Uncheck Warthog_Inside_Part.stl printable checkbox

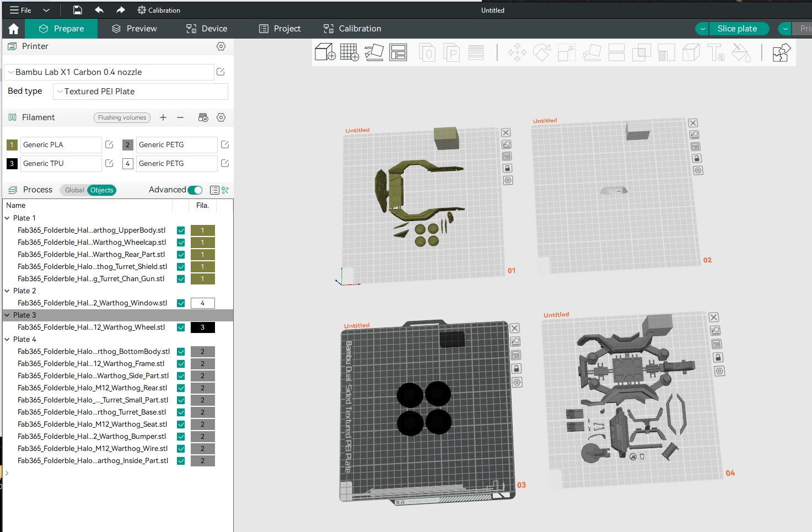181,461
